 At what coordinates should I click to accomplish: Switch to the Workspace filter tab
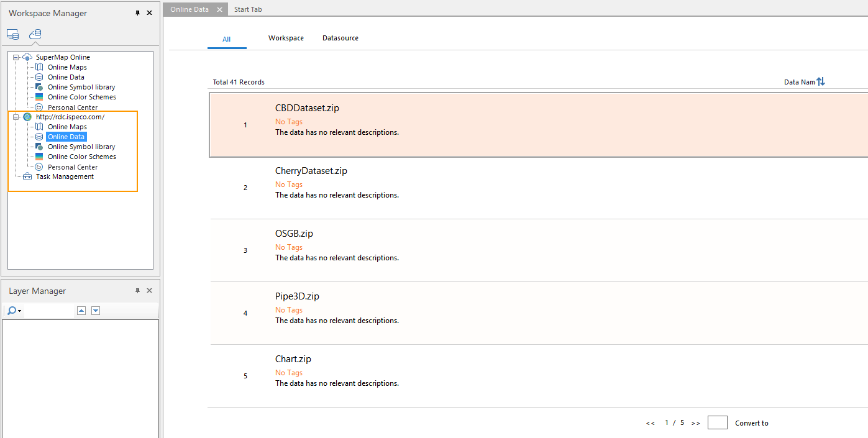point(286,38)
